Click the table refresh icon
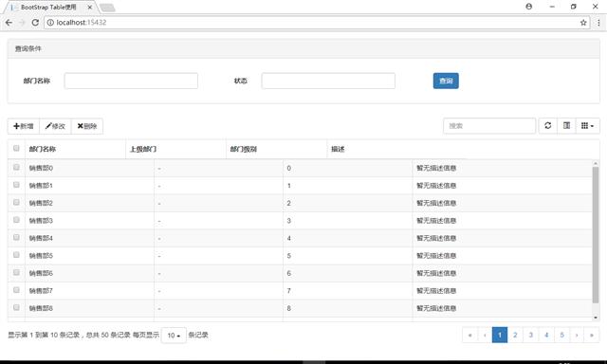 pyautogui.click(x=548, y=126)
